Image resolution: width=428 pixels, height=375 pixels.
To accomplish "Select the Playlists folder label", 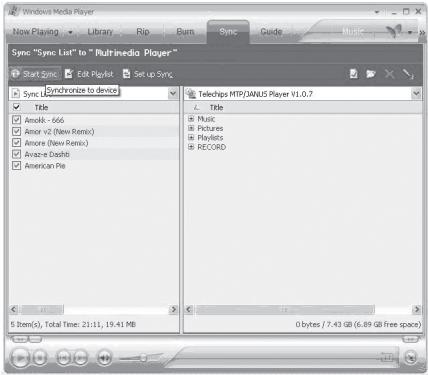I will point(210,138).
